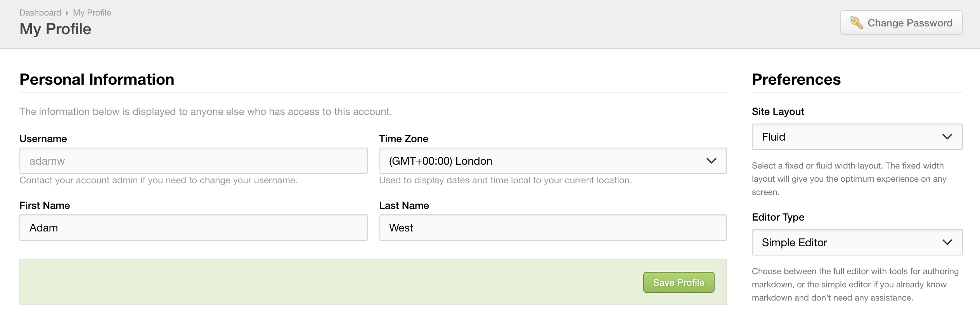Click the breadcrumb arrow separator after Dashboard
Image resolution: width=980 pixels, height=313 pixels.
tap(67, 13)
